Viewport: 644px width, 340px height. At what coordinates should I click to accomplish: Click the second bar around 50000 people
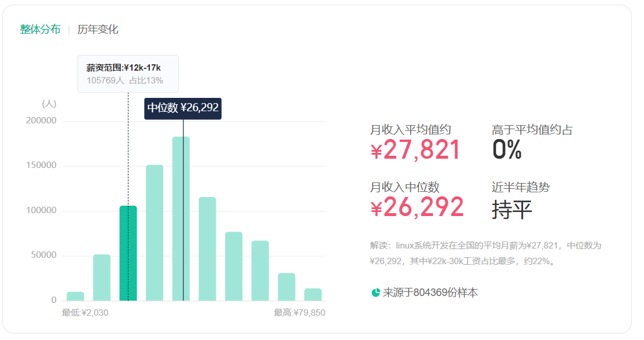coord(102,277)
